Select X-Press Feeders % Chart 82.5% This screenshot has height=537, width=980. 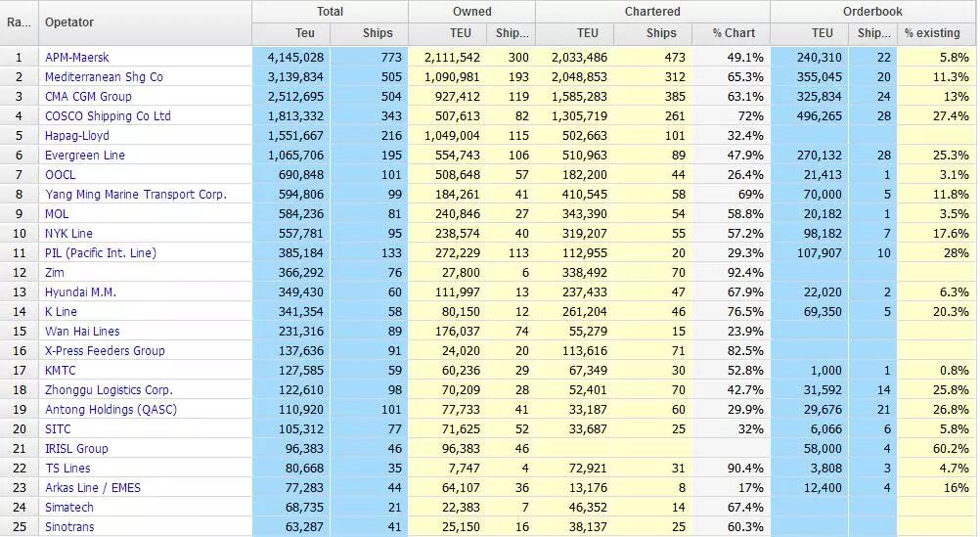pyautogui.click(x=745, y=351)
